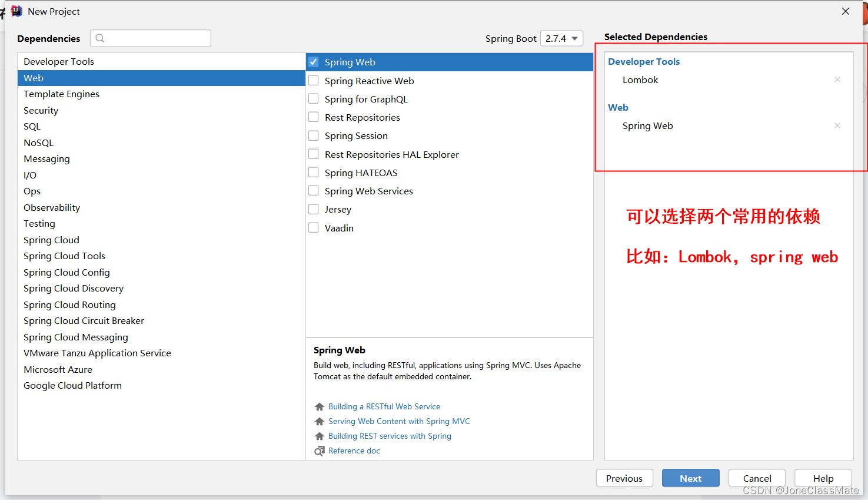868x500 pixels.
Task: Select the Google Cloud Platform category
Action: click(161, 385)
